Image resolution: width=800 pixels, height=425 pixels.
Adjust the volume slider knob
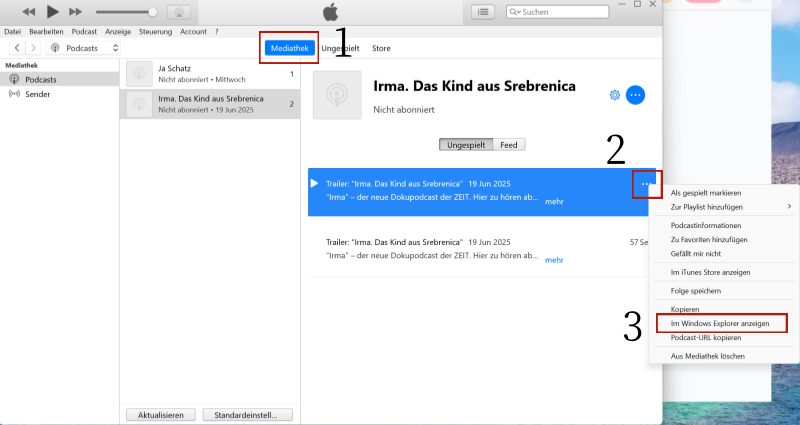pos(152,12)
